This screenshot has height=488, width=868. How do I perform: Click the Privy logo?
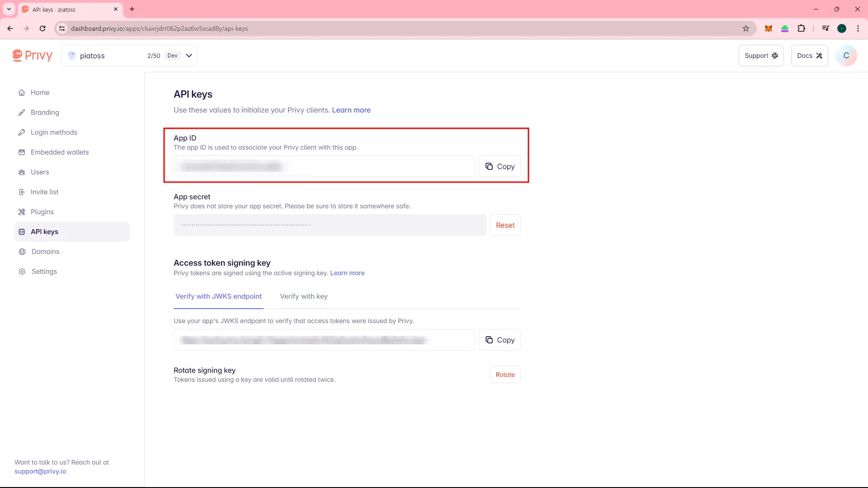coord(33,56)
